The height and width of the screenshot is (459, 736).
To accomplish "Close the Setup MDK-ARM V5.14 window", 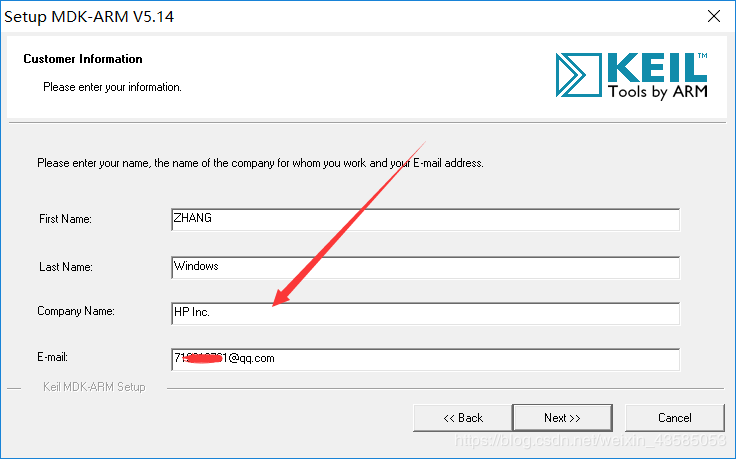I will point(714,16).
